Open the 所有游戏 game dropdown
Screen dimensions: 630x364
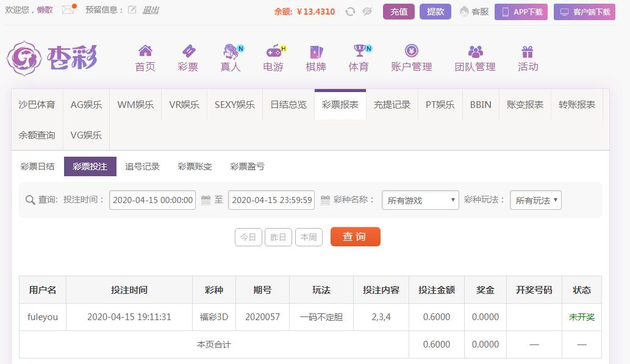pos(420,200)
